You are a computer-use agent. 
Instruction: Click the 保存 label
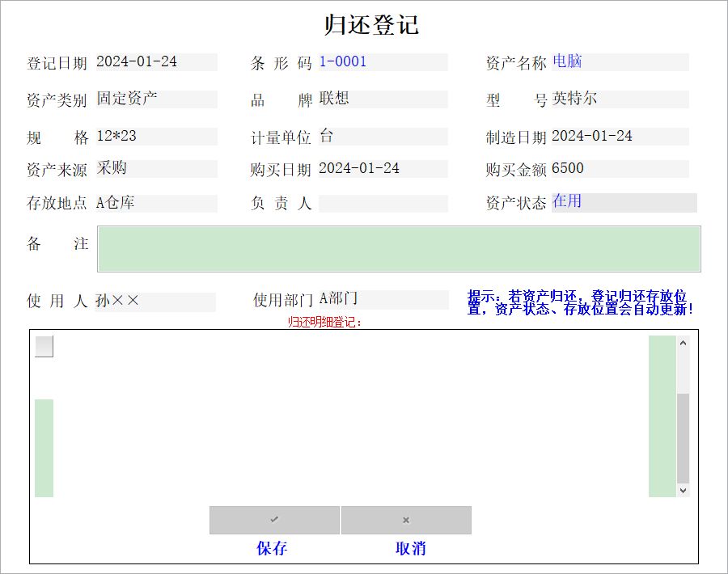[x=272, y=548]
